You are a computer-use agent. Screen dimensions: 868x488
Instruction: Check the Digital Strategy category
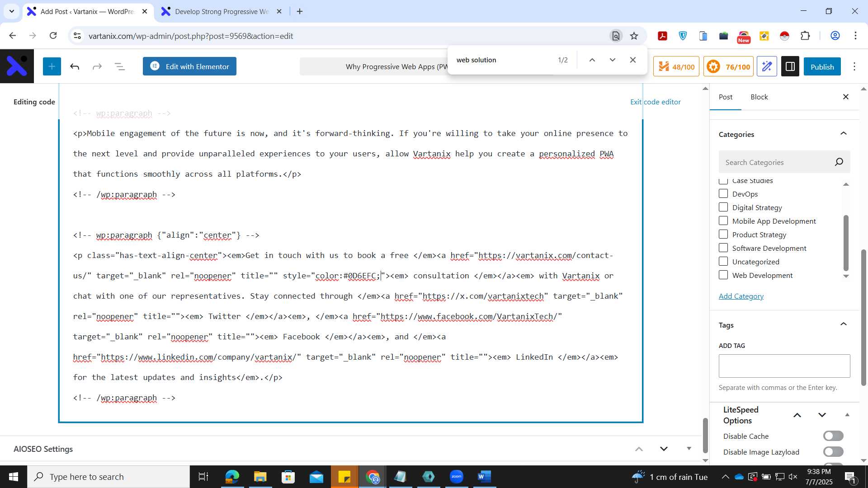click(x=723, y=207)
